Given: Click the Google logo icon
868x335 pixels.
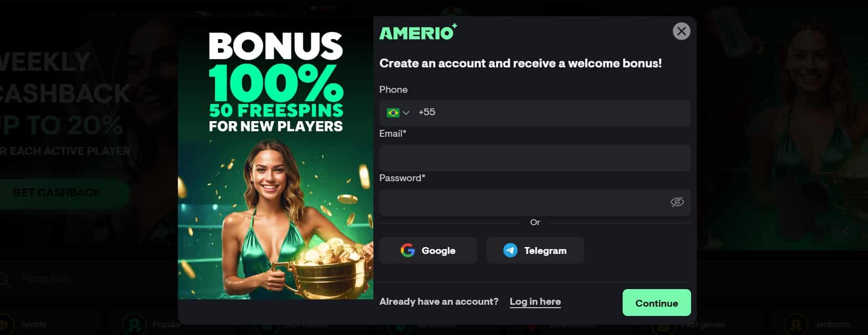Looking at the screenshot, I should 408,251.
